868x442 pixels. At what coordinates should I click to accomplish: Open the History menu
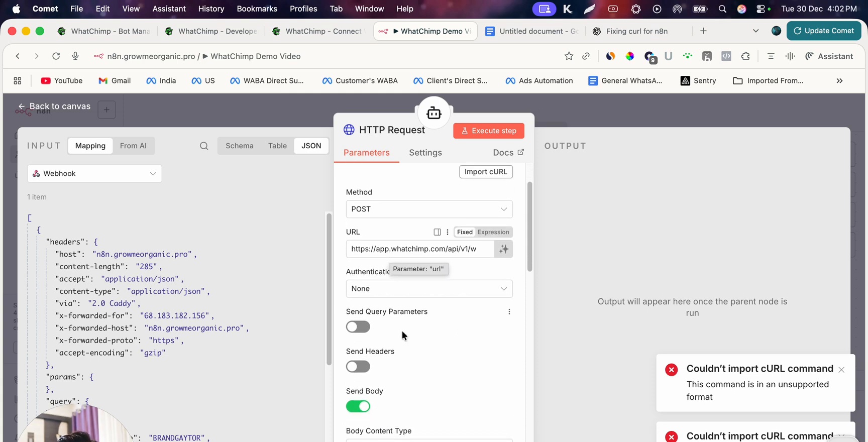(x=211, y=9)
